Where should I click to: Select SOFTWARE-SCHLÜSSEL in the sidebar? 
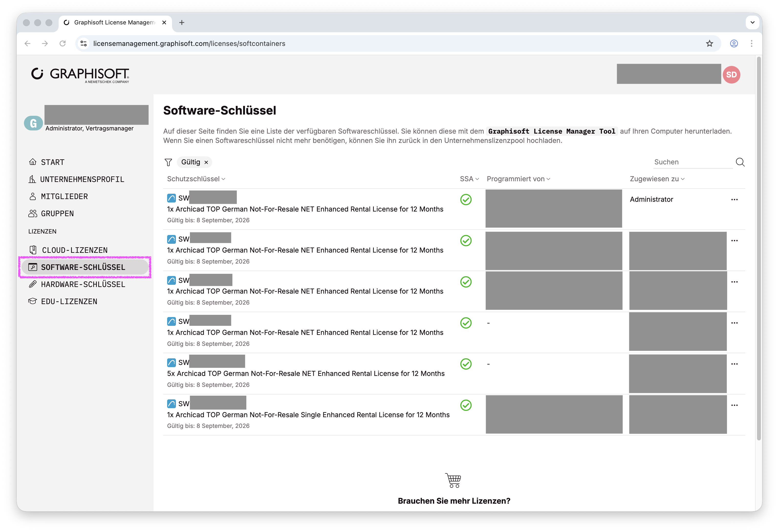click(85, 267)
